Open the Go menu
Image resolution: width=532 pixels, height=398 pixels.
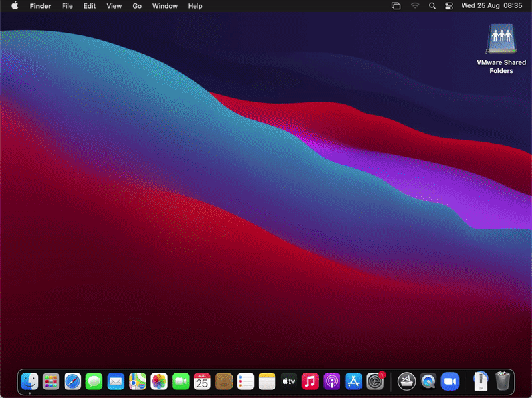(137, 6)
